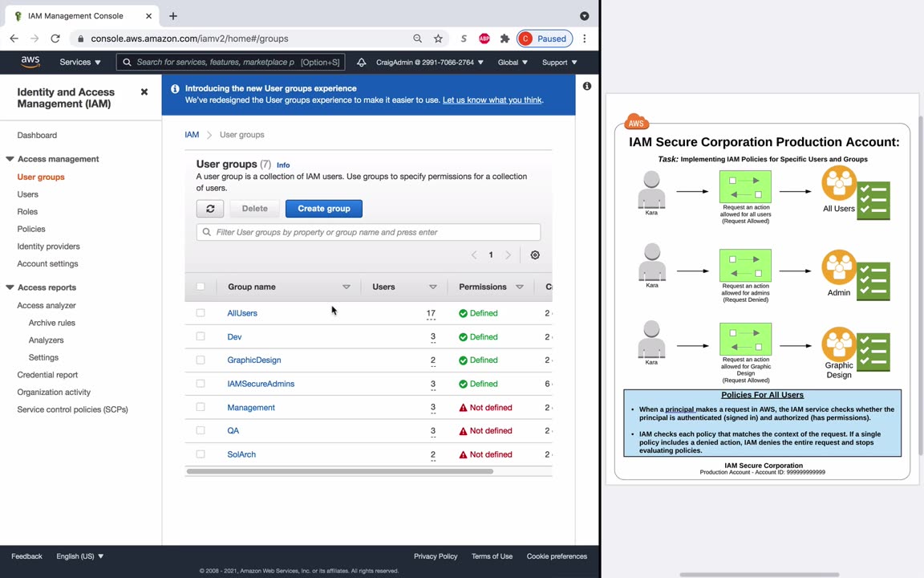
Task: Open a new browser tab with plus
Action: (x=172, y=16)
